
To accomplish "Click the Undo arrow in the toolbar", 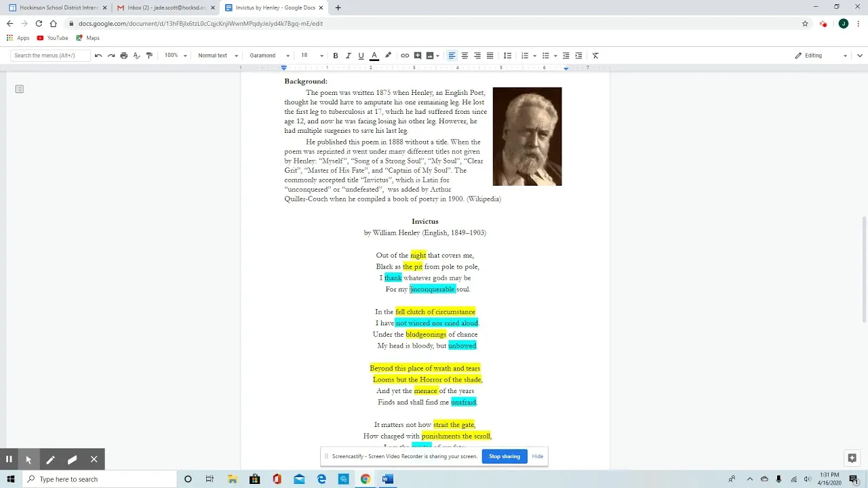I will coord(98,56).
